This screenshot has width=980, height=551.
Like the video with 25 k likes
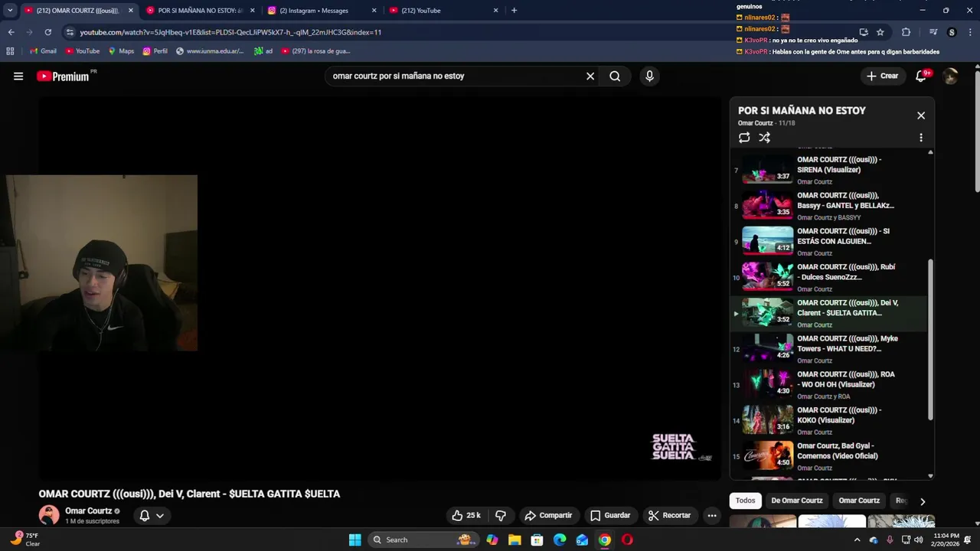466,515
